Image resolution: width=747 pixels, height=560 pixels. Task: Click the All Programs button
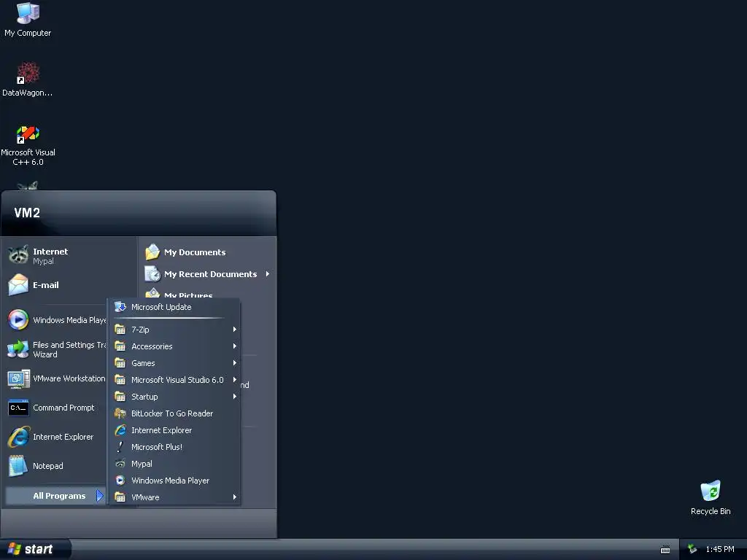(x=55, y=496)
